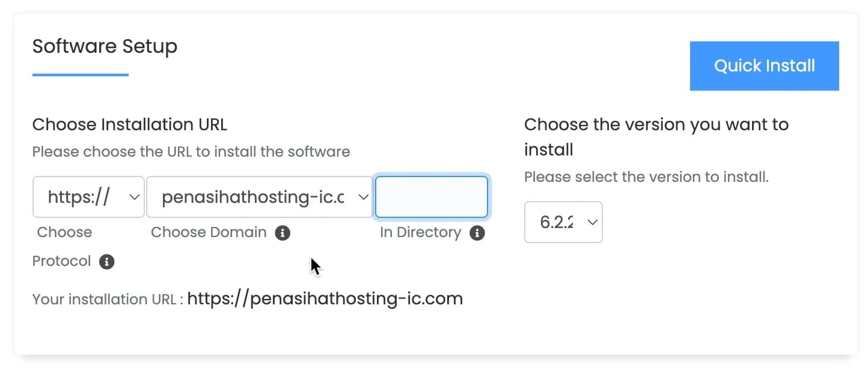Click the Quick Install button
The image size is (868, 371).
[x=764, y=66]
